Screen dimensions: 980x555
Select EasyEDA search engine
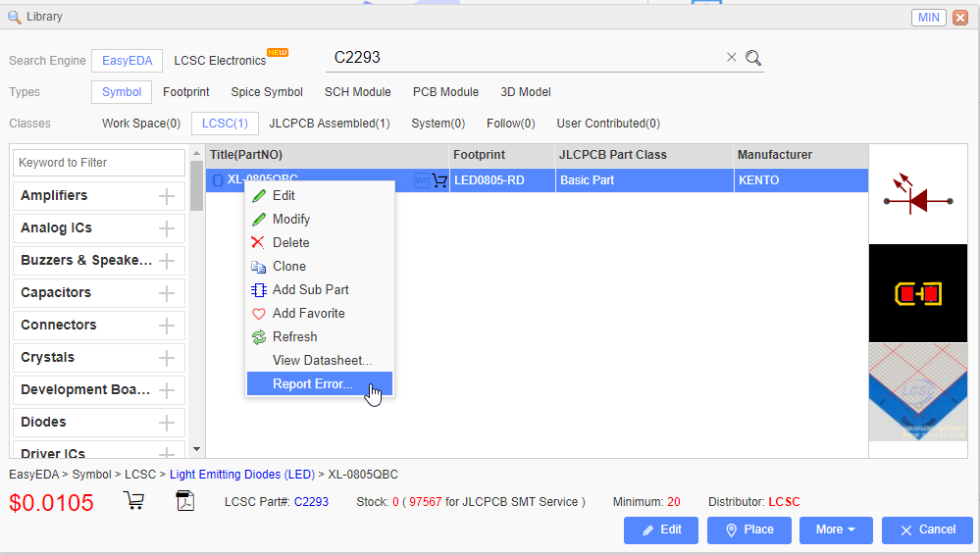[x=127, y=61]
